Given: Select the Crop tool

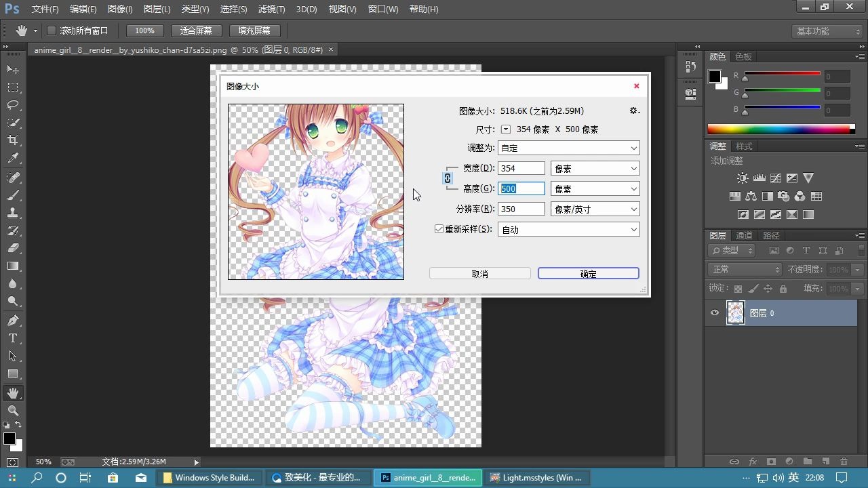Looking at the screenshot, I should point(13,140).
